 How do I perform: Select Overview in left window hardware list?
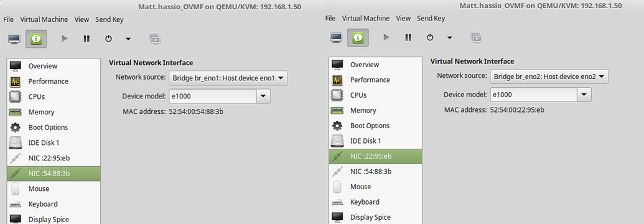click(x=54, y=66)
